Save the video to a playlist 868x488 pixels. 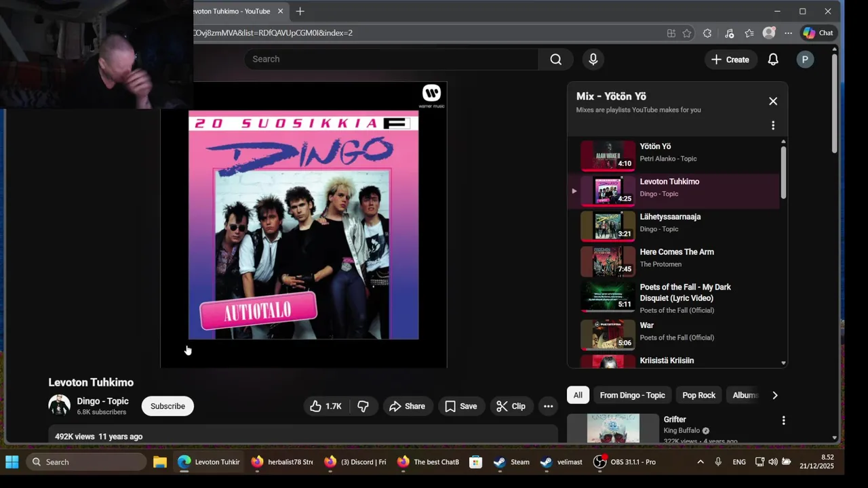point(461,406)
